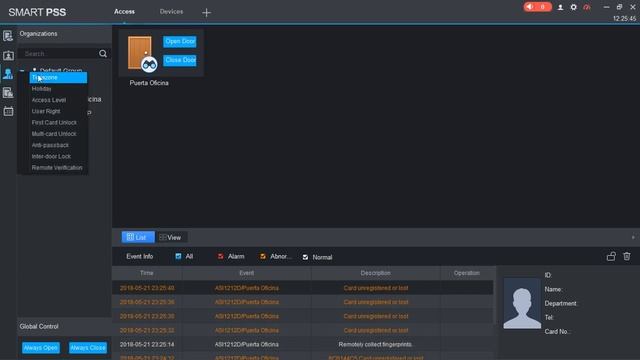
Task: Click the Always Close button
Action: (x=88, y=348)
